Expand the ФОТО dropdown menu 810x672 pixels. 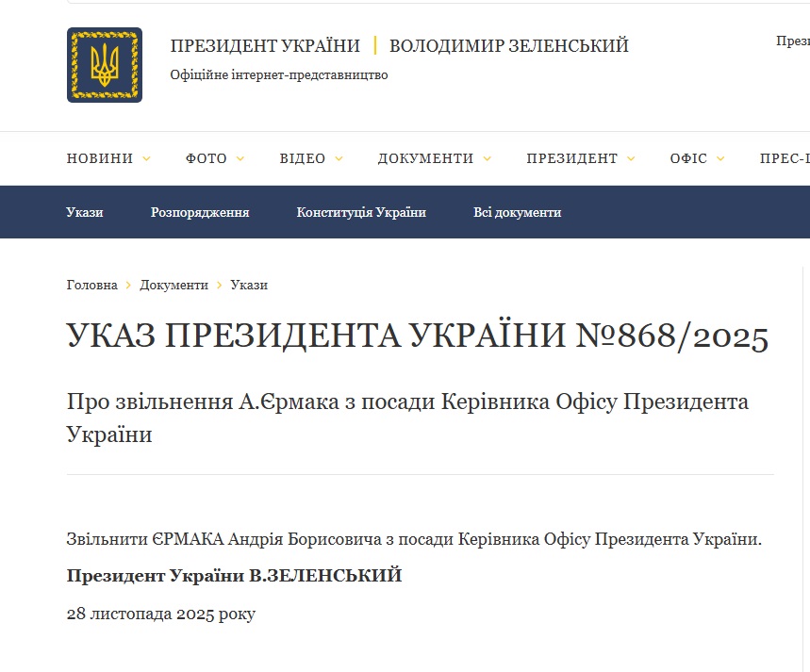click(214, 158)
